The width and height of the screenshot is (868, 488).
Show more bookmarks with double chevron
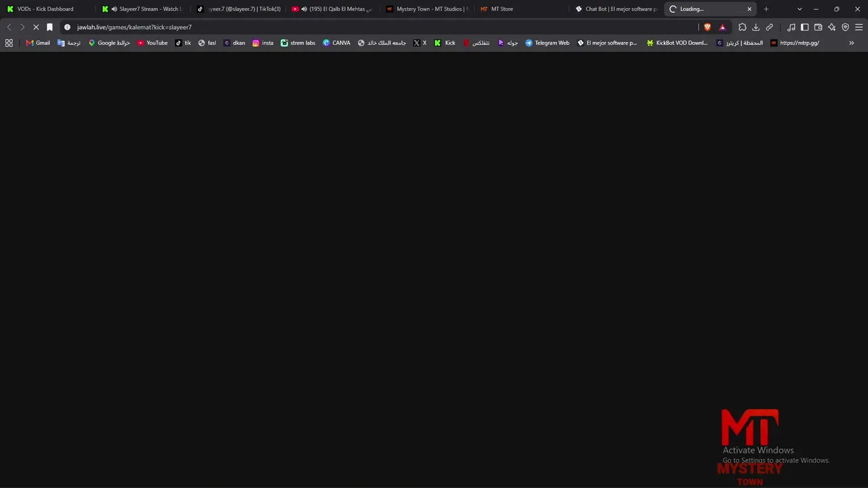tap(852, 43)
